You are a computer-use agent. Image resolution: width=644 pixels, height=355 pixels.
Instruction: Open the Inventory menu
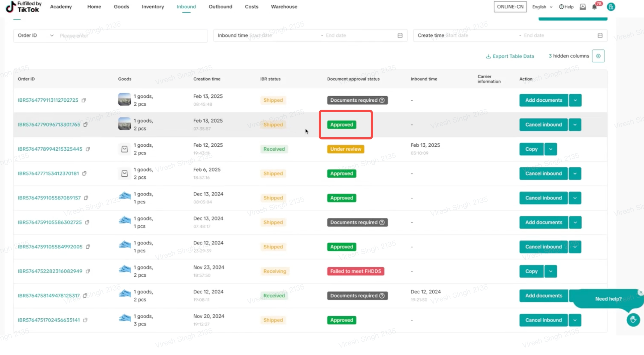[x=153, y=7]
